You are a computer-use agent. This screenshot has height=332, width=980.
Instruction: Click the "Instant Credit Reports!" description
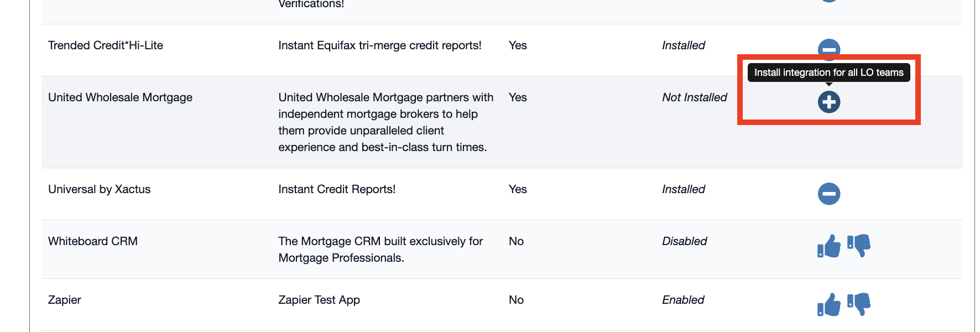(x=337, y=189)
